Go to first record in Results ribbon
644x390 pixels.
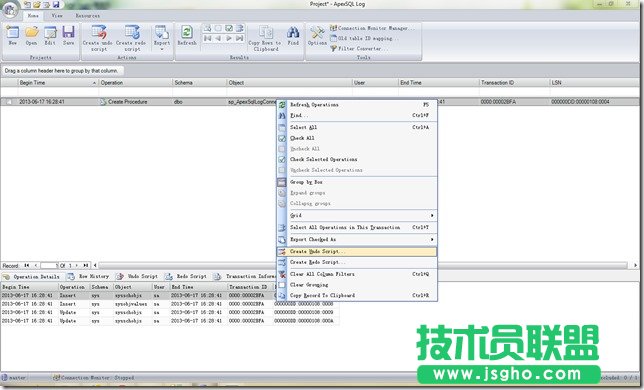coord(207,38)
